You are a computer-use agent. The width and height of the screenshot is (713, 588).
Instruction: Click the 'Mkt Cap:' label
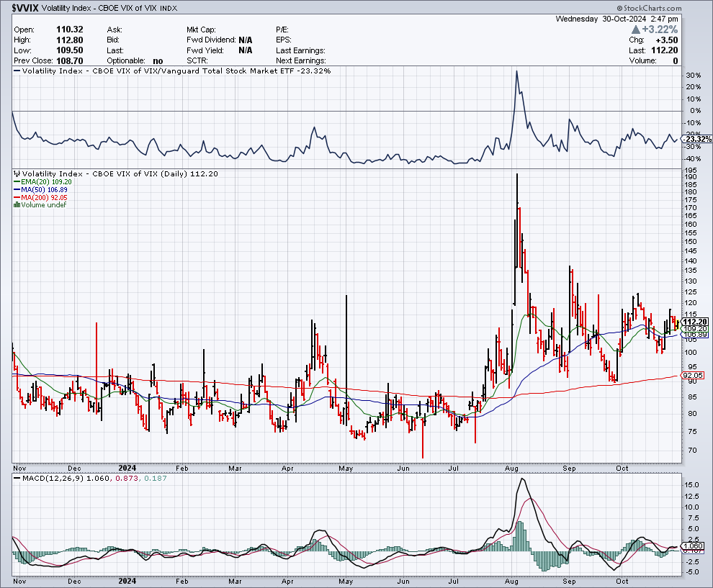tap(201, 30)
